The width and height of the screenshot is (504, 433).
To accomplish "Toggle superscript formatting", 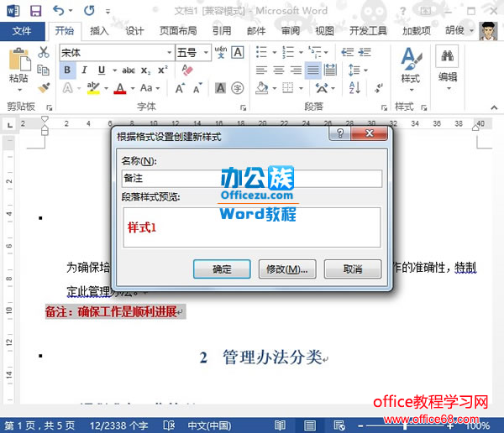I will [x=163, y=70].
